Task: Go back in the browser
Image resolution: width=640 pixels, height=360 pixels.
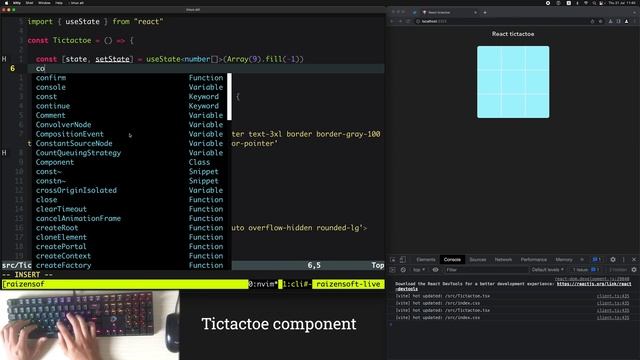Action: pos(393,21)
